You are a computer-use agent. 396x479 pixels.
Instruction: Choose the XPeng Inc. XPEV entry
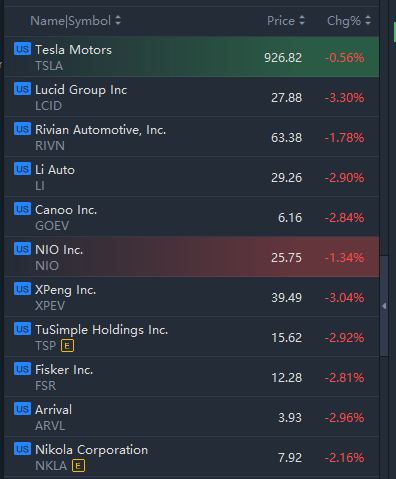click(x=192, y=297)
